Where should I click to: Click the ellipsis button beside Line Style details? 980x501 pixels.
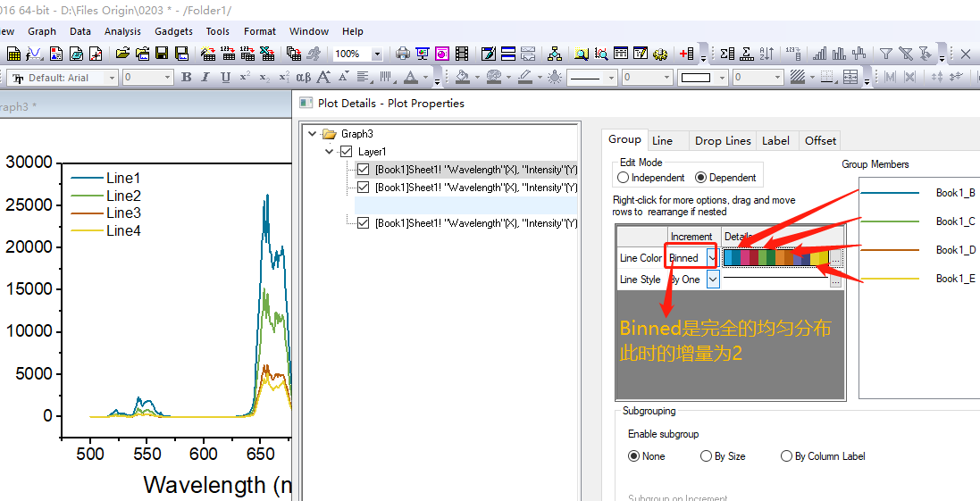coord(835,282)
